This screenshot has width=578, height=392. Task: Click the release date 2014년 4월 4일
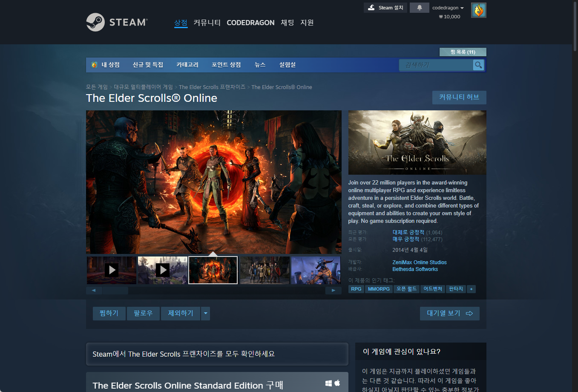coord(410,250)
